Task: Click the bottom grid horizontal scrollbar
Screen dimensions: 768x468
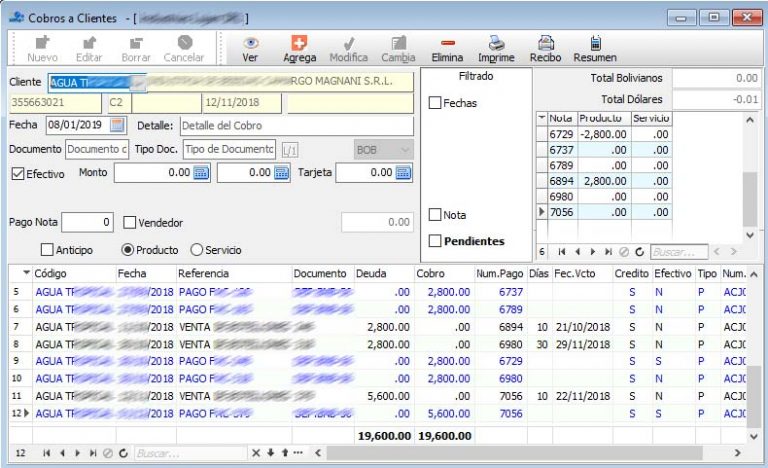Action: (514, 453)
